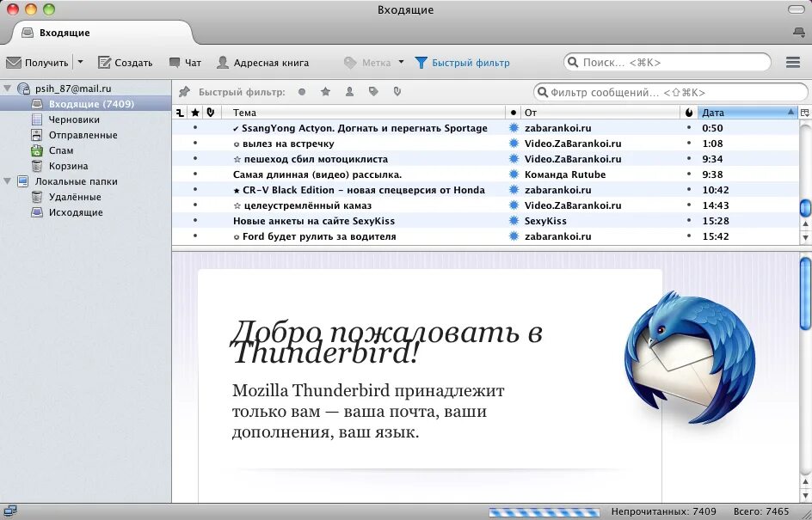Sort by the Дата column header
This screenshot has width=812, height=520.
coord(747,113)
